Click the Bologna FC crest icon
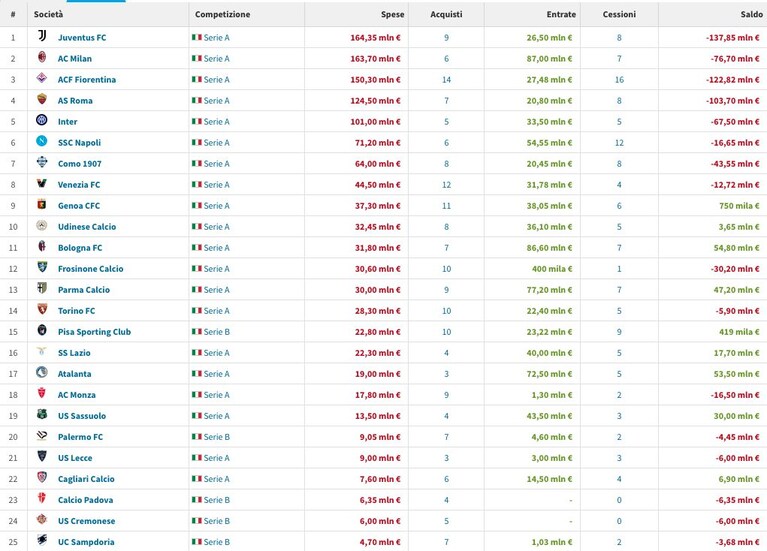This screenshot has width=767, height=551. (x=42, y=246)
